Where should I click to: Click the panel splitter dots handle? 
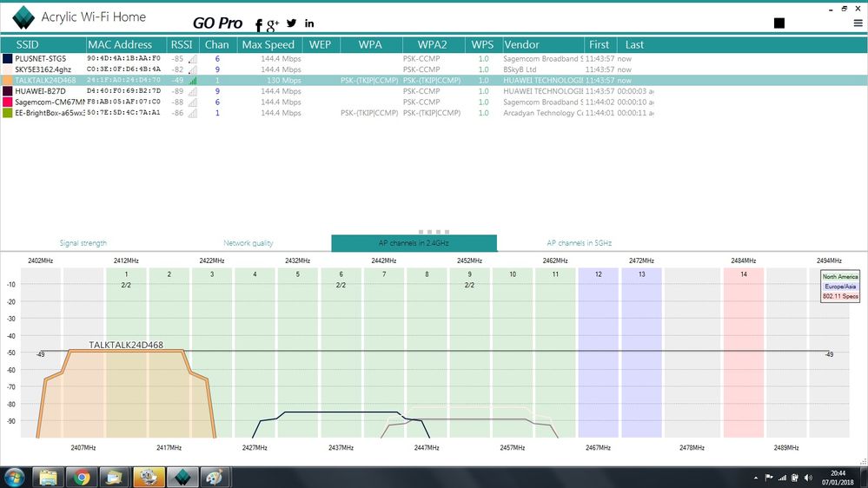(434, 232)
